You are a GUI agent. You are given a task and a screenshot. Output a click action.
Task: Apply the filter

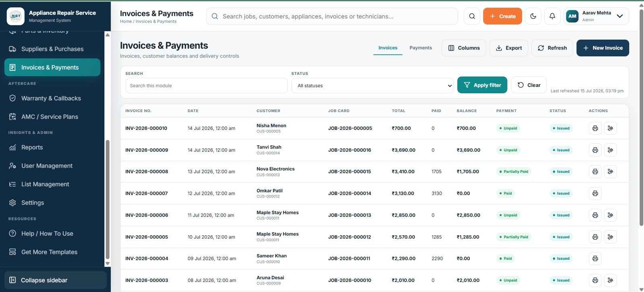(482, 85)
